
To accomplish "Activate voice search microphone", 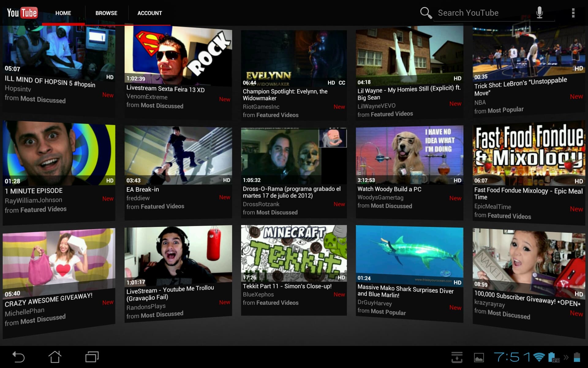I will point(539,13).
